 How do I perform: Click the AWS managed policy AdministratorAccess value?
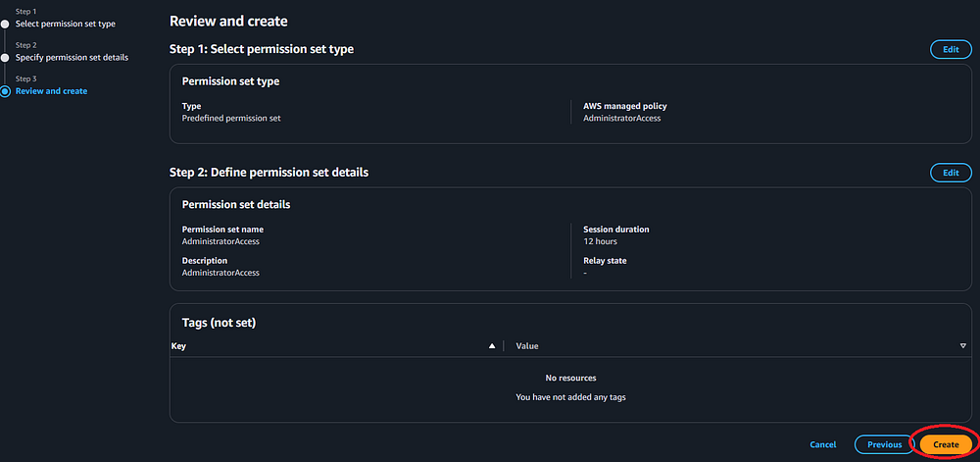pyautogui.click(x=621, y=118)
